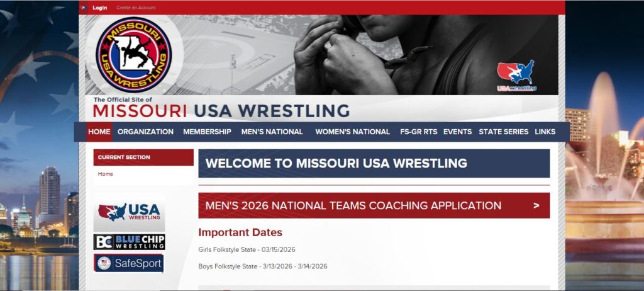Click the Missouri USA Wrestling circular logo
Screen dimensions: 644x291
tap(133, 55)
